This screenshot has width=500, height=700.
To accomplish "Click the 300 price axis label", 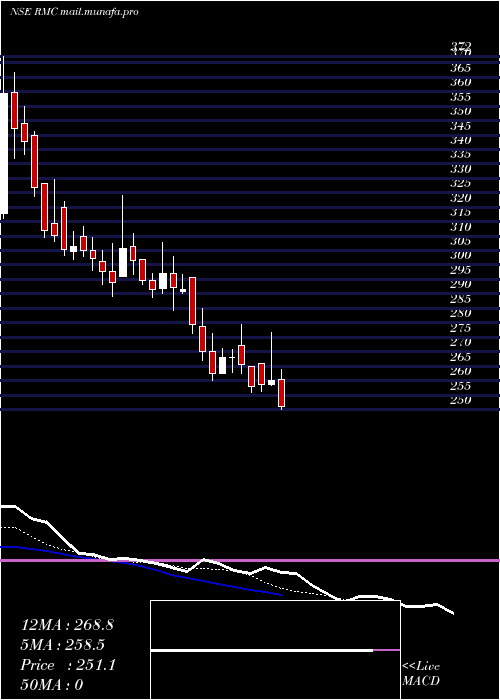I will 461,255.
